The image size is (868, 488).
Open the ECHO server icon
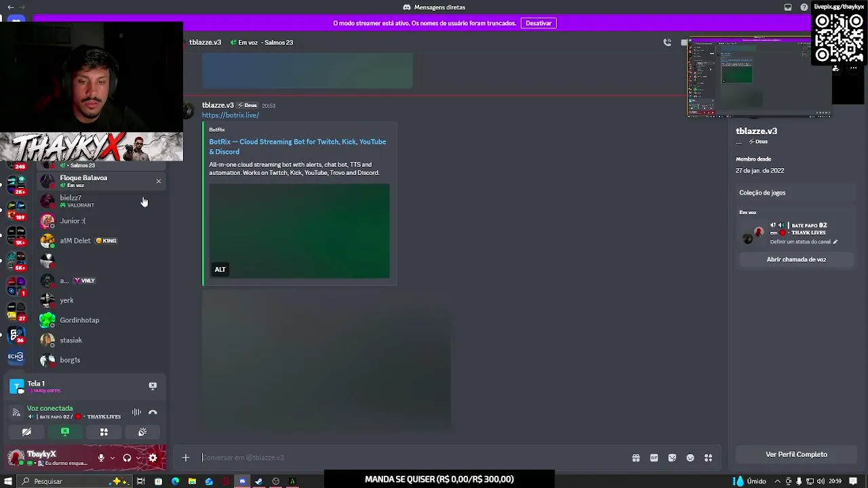(x=16, y=356)
